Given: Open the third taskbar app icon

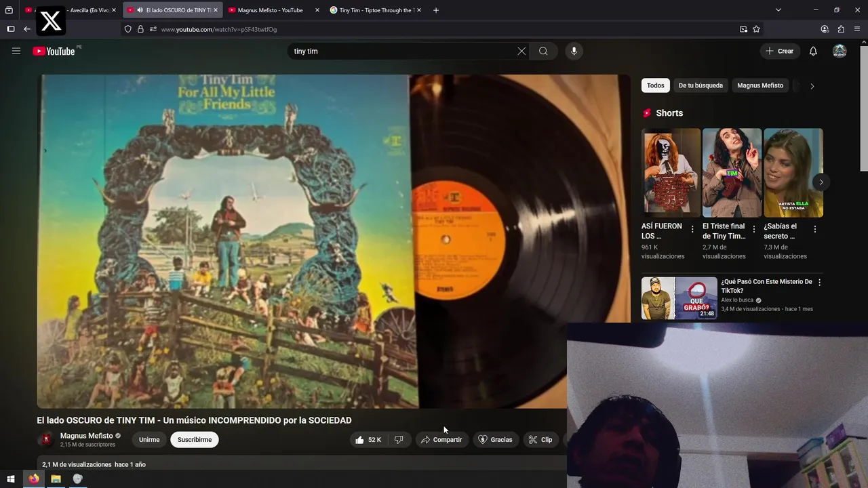Looking at the screenshot, I should (x=77, y=479).
